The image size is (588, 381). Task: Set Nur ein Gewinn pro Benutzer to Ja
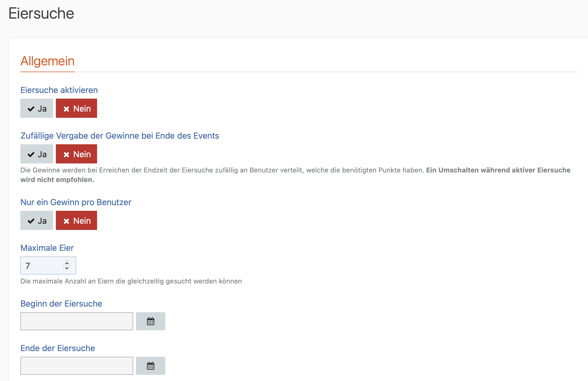tap(37, 221)
